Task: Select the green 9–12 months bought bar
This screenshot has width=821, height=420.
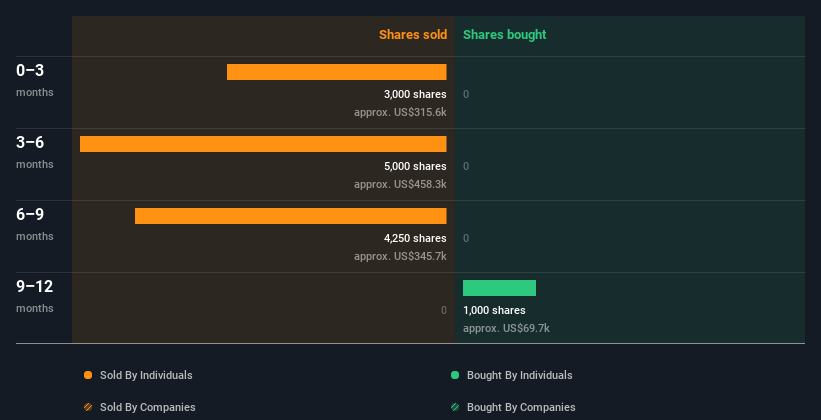Action: coord(500,288)
